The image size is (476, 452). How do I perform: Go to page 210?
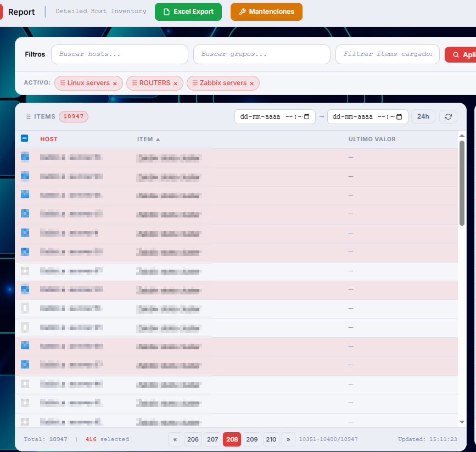(x=271, y=439)
